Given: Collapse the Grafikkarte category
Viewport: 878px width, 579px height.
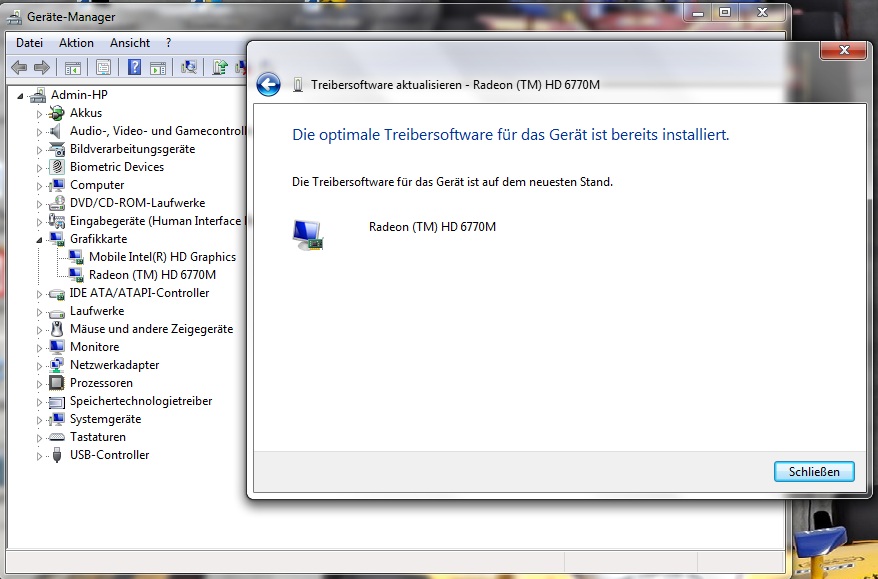Looking at the screenshot, I should 39,240.
